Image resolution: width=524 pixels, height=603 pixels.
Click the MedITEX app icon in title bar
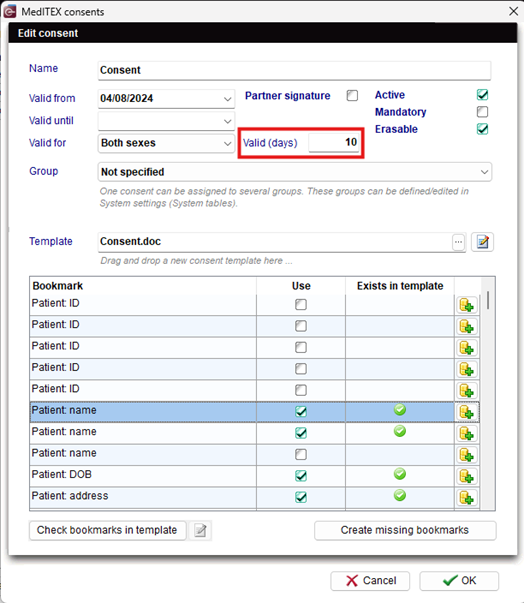tap(9, 12)
